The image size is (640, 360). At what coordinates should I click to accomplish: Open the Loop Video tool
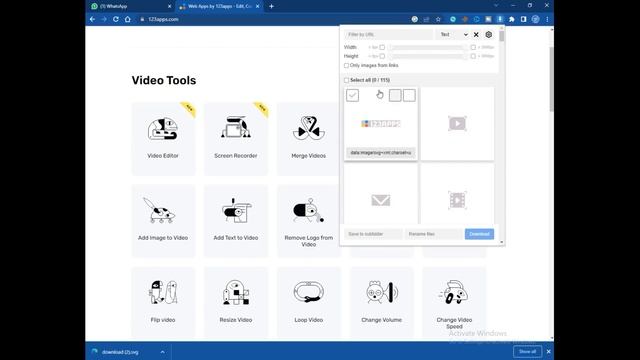point(309,303)
